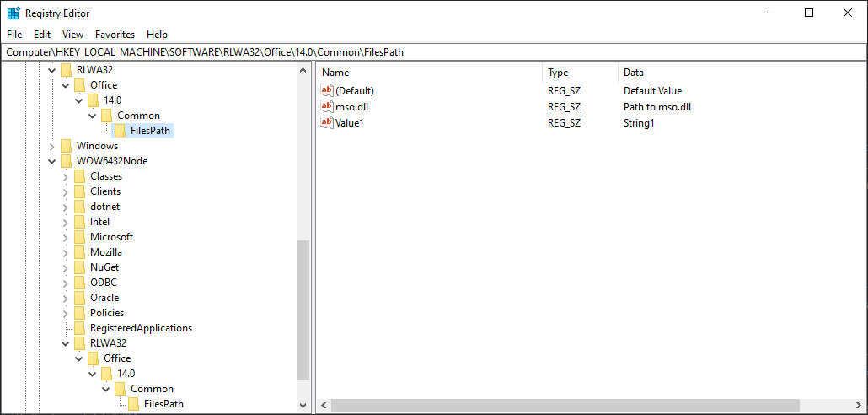This screenshot has height=415, width=868.
Task: Expand the dotnet key
Action: click(x=66, y=207)
